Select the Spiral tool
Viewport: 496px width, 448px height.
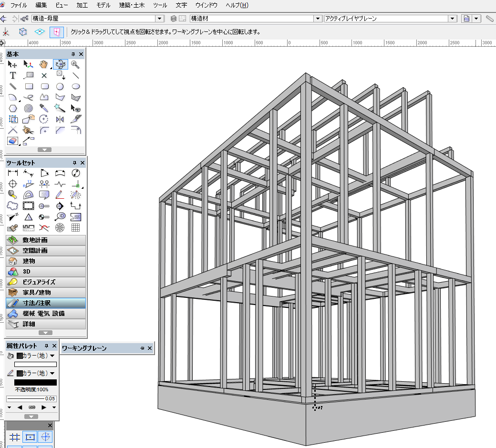click(x=29, y=108)
